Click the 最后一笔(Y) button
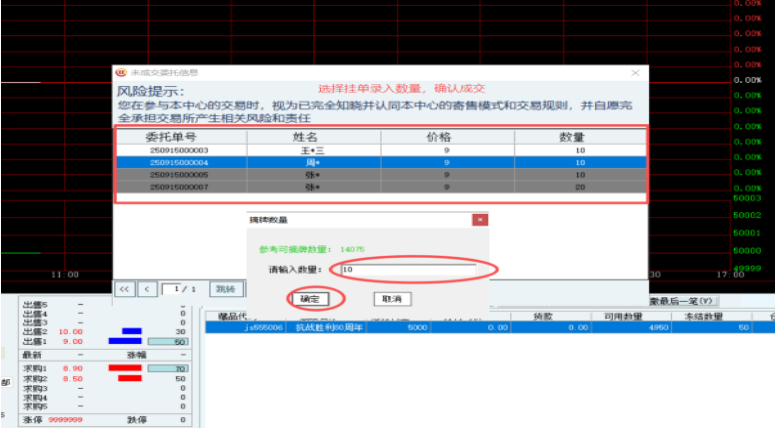 click(683, 301)
